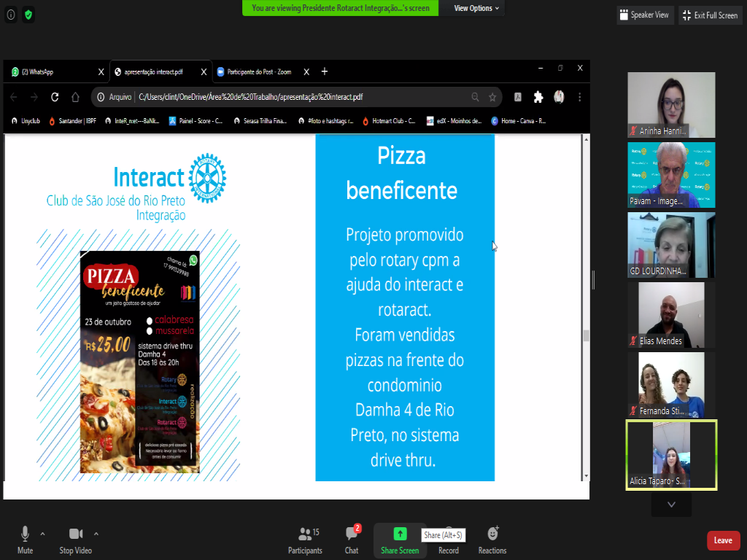747x560 pixels.
Task: Select Elias Mendes' video thumbnail
Action: click(671, 314)
